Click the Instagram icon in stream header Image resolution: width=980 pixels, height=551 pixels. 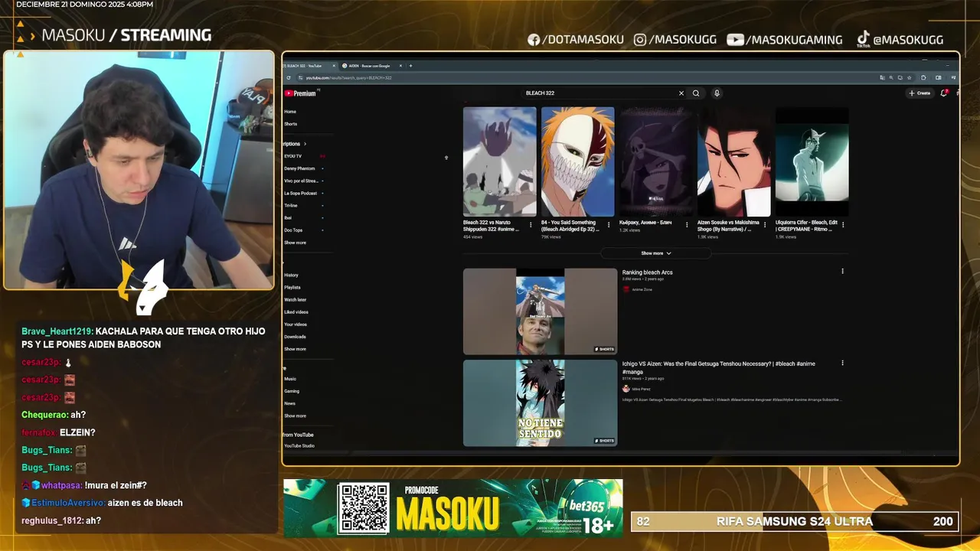[640, 40]
